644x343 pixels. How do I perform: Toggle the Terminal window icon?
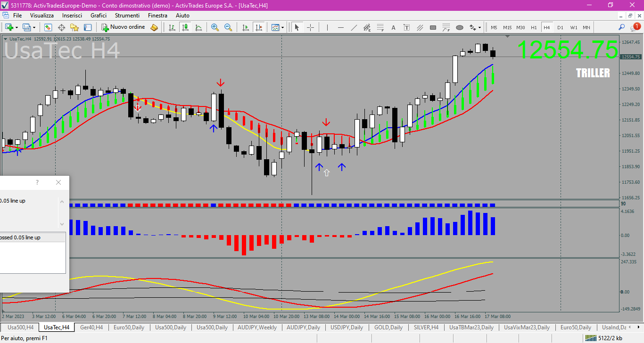click(x=88, y=27)
